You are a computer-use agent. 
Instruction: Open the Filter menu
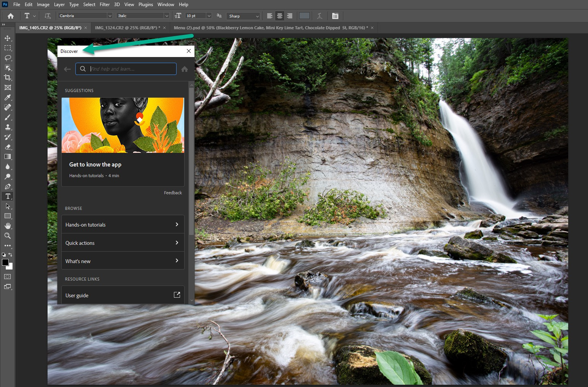105,4
